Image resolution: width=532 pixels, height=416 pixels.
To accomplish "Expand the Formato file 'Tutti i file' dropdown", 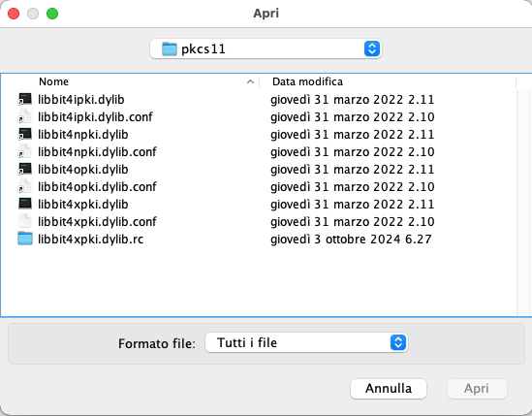I will pos(306,342).
